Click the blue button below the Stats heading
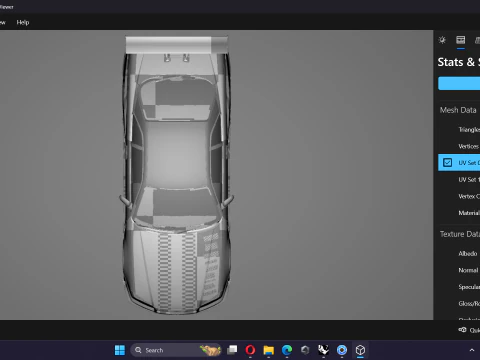Screen dimensions: 480x360 pyautogui.click(x=459, y=83)
